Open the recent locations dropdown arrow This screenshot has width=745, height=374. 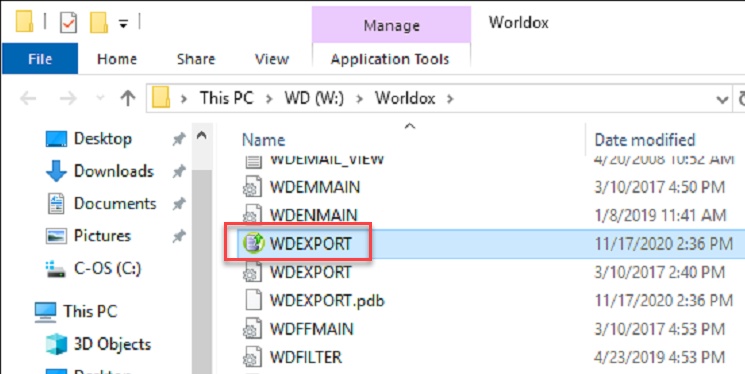(x=100, y=98)
